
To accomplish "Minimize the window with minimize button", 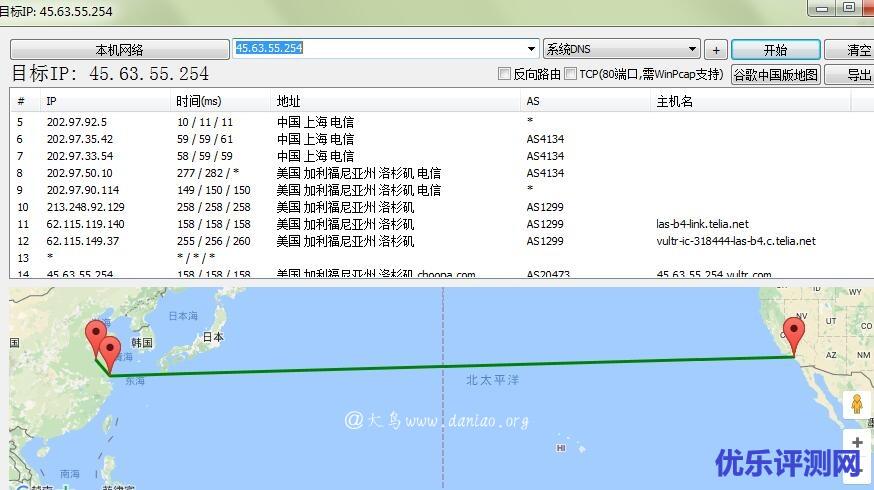I will pyautogui.click(x=822, y=8).
